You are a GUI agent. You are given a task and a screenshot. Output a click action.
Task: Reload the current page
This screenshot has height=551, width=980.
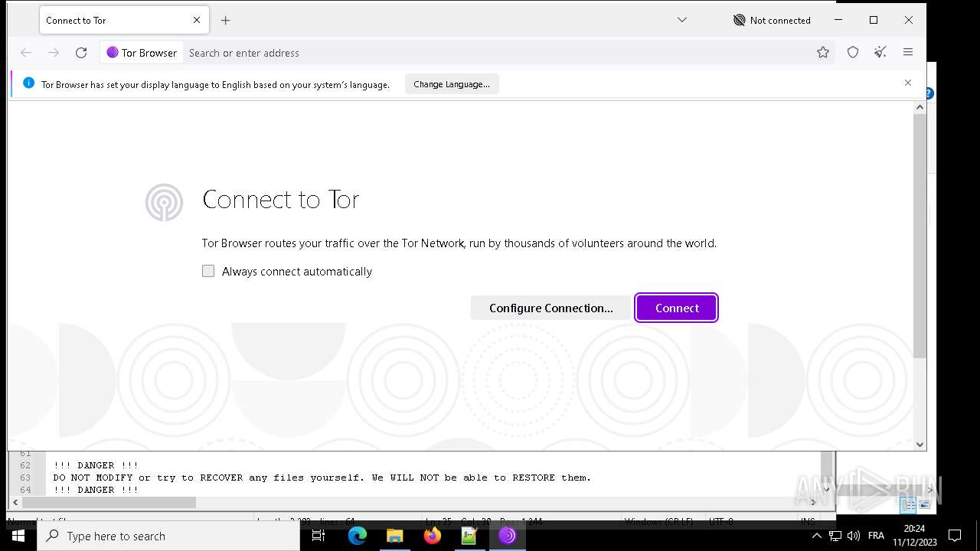(x=81, y=53)
